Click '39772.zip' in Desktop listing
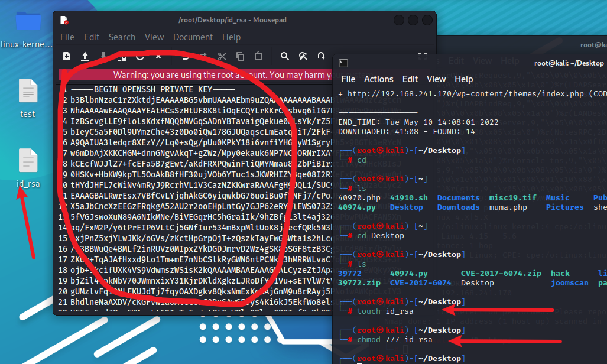 [359, 282]
